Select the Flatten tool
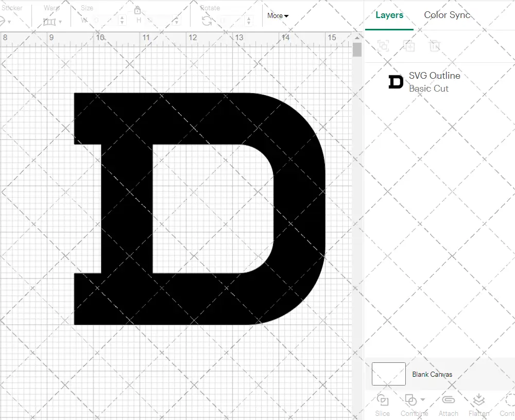The height and width of the screenshot is (420, 515). [x=479, y=405]
